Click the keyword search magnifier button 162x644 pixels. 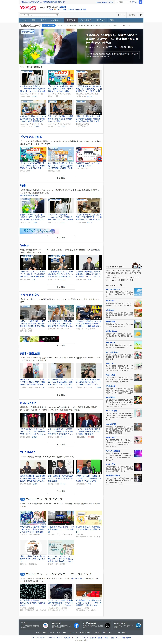click(x=57, y=15)
